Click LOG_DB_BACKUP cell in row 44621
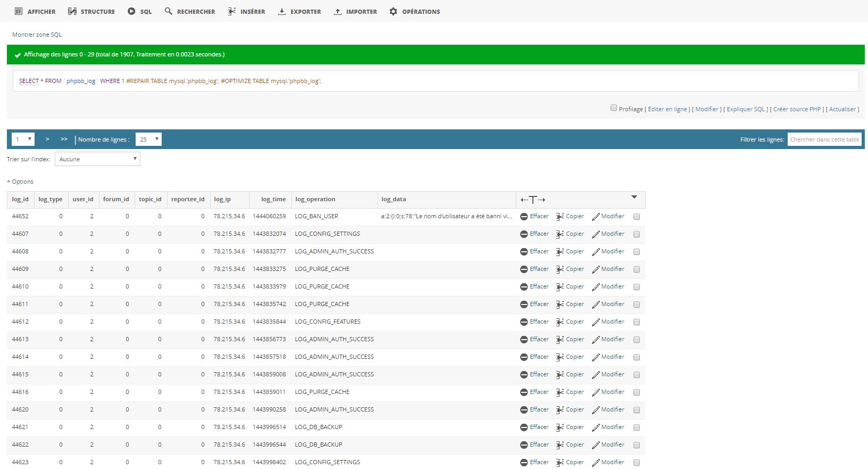Viewport: 868px width, 469px height. 335,427
